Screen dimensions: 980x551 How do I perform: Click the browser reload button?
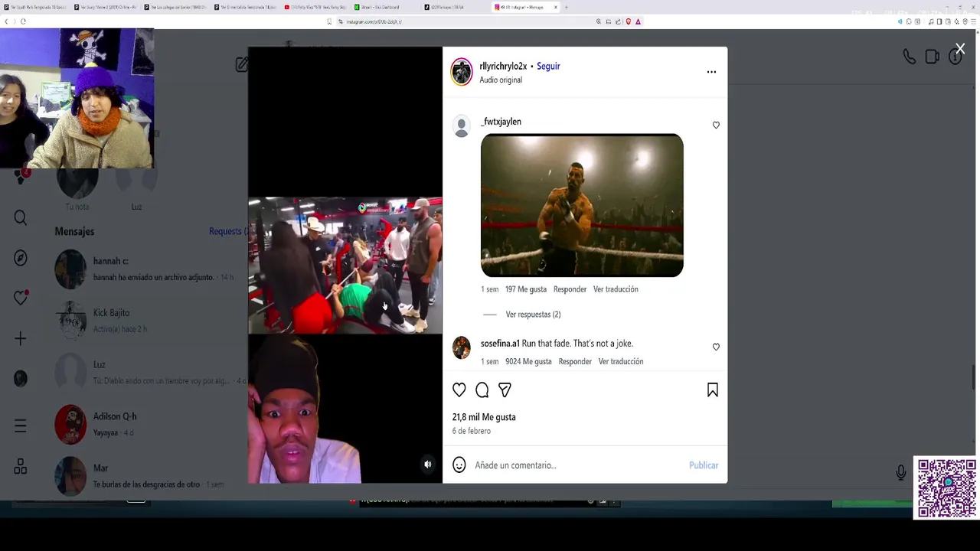pos(23,21)
